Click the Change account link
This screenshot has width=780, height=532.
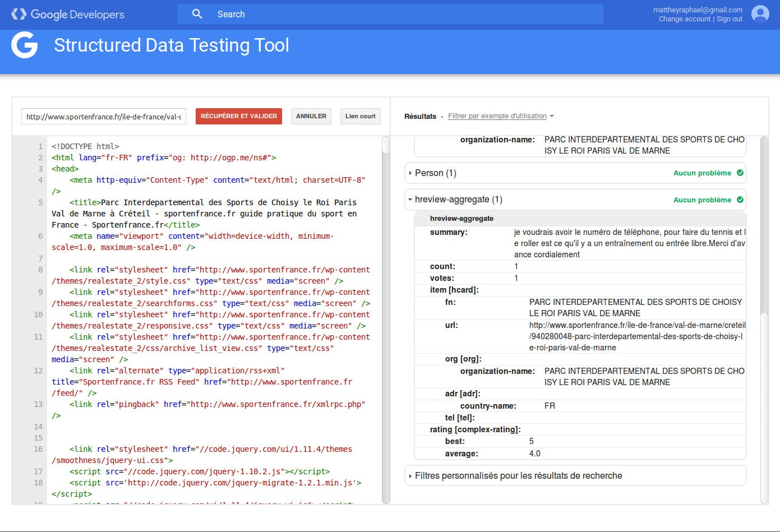pos(685,19)
